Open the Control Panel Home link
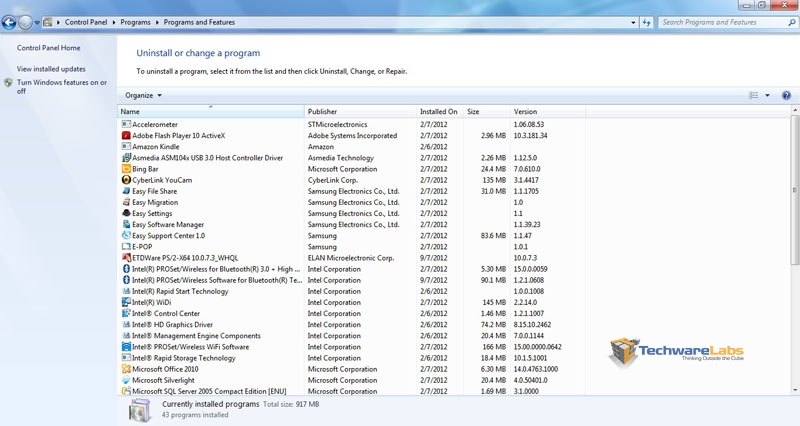 [48, 48]
